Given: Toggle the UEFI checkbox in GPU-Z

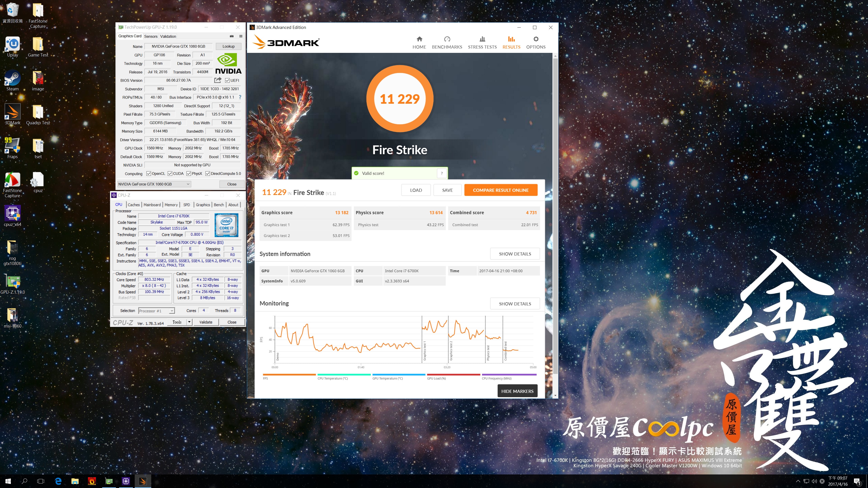Looking at the screenshot, I should [x=227, y=80].
